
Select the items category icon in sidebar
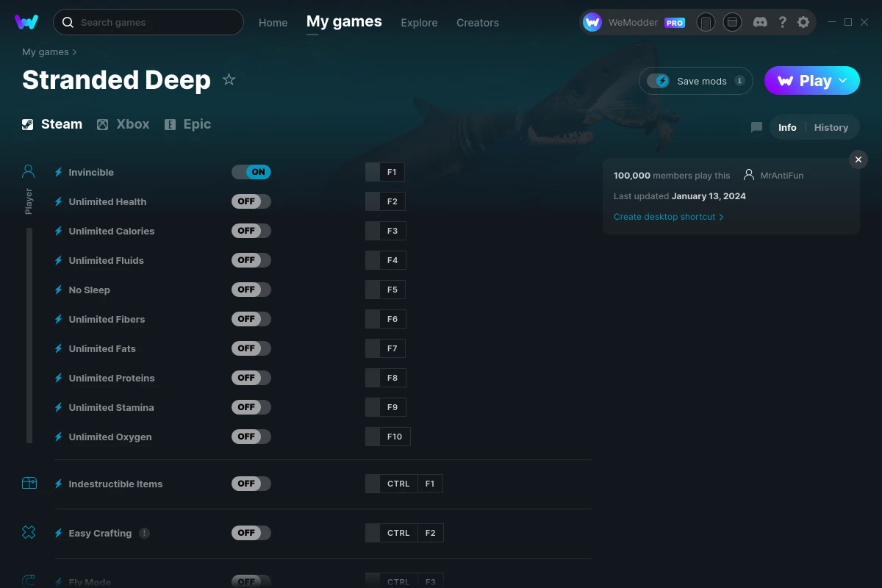[29, 483]
